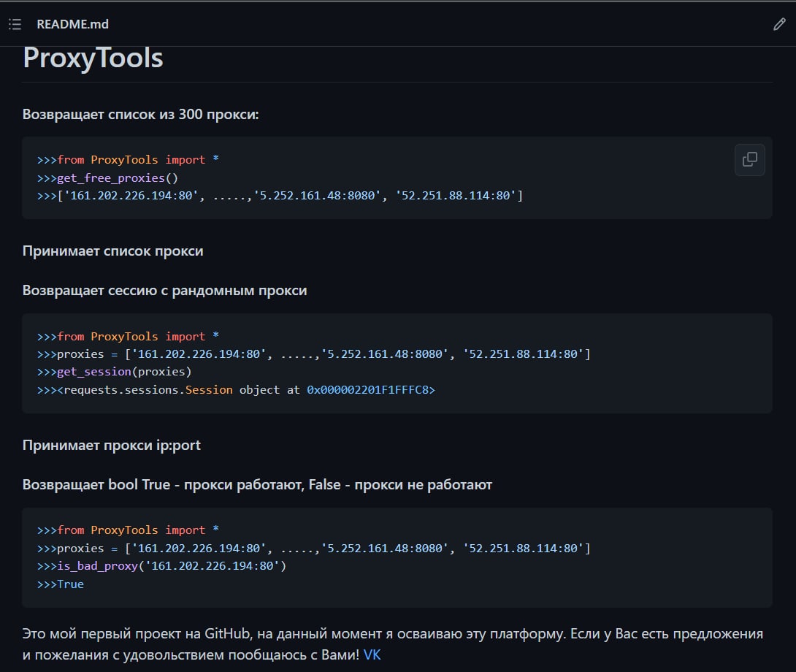Image resolution: width=796 pixels, height=672 pixels.
Task: Open the VK link
Action: 372,654
